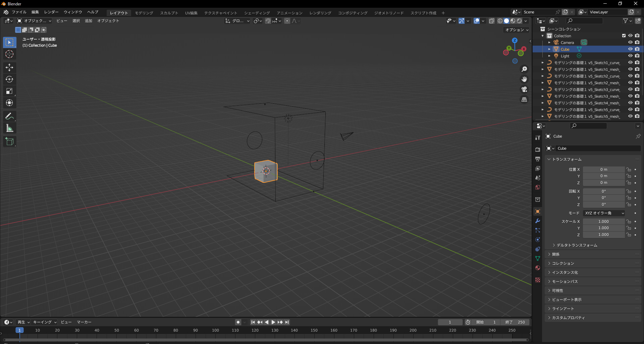This screenshot has width=644, height=344.
Task: Switch to the UV編集 workspace tab
Action: 191,13
